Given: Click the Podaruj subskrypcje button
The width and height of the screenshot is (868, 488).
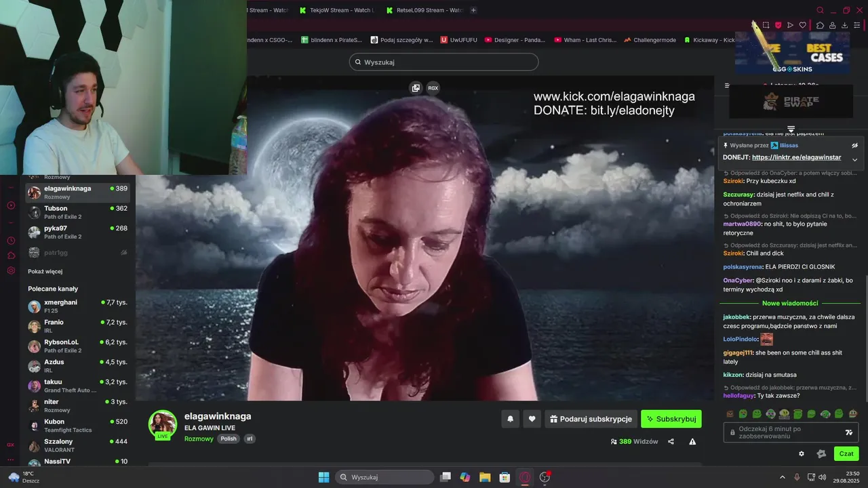Looking at the screenshot, I should (591, 419).
